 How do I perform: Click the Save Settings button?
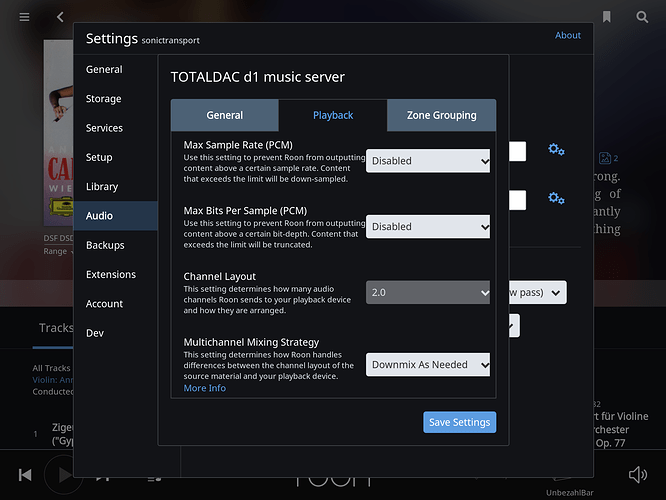point(460,422)
